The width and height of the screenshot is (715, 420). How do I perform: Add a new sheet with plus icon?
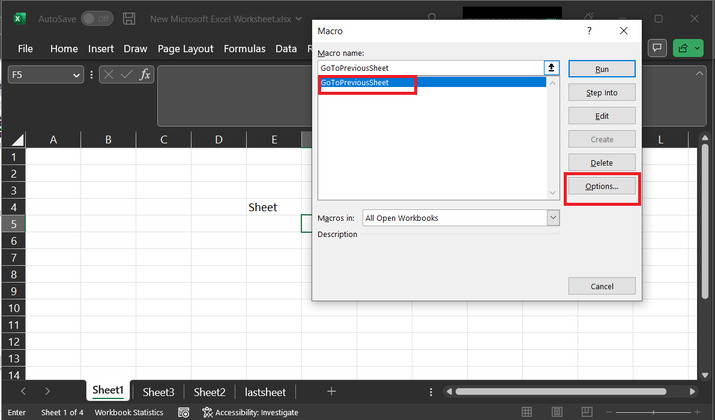[x=332, y=391]
